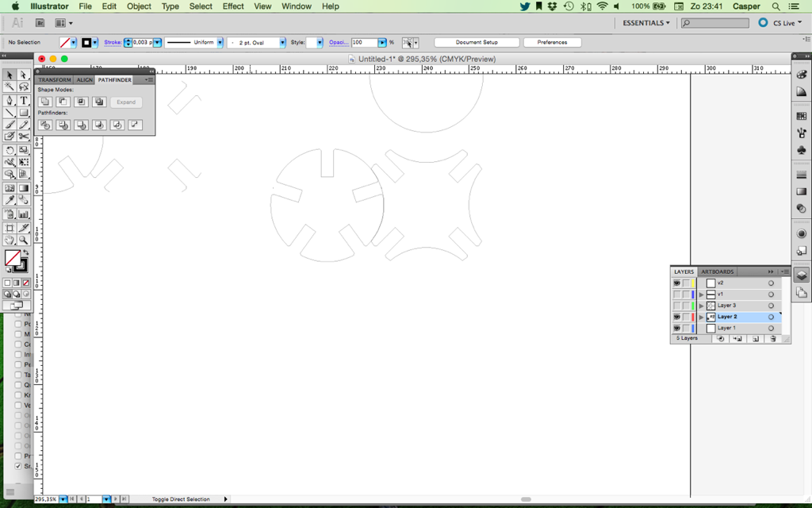The height and width of the screenshot is (508, 812).
Task: Select the Selection (black arrow) tool
Action: 10,75
